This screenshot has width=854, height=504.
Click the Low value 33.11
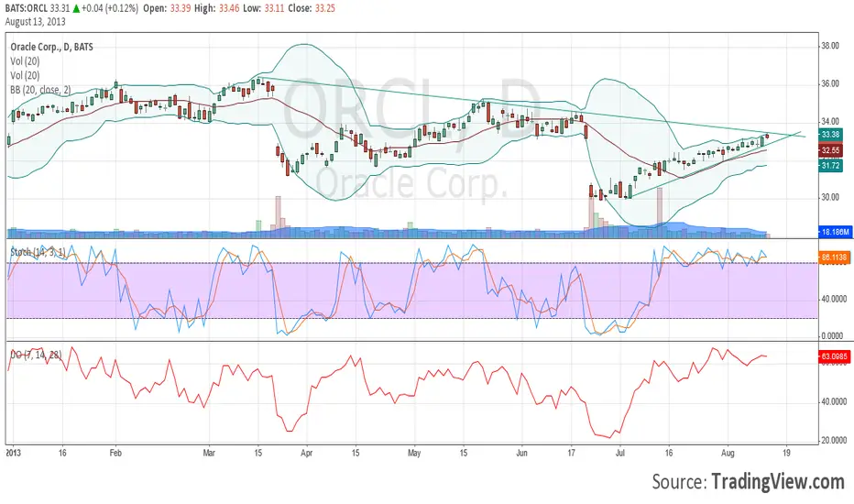(x=275, y=8)
